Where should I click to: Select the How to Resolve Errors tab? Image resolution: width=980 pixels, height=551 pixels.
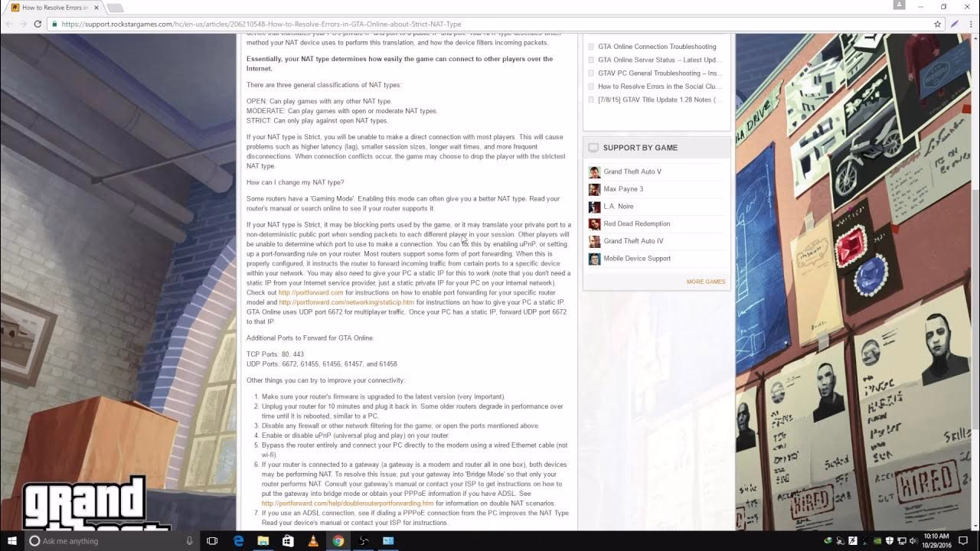point(55,8)
